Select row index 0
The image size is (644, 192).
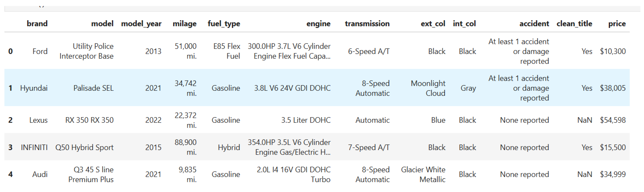[x=11, y=51]
